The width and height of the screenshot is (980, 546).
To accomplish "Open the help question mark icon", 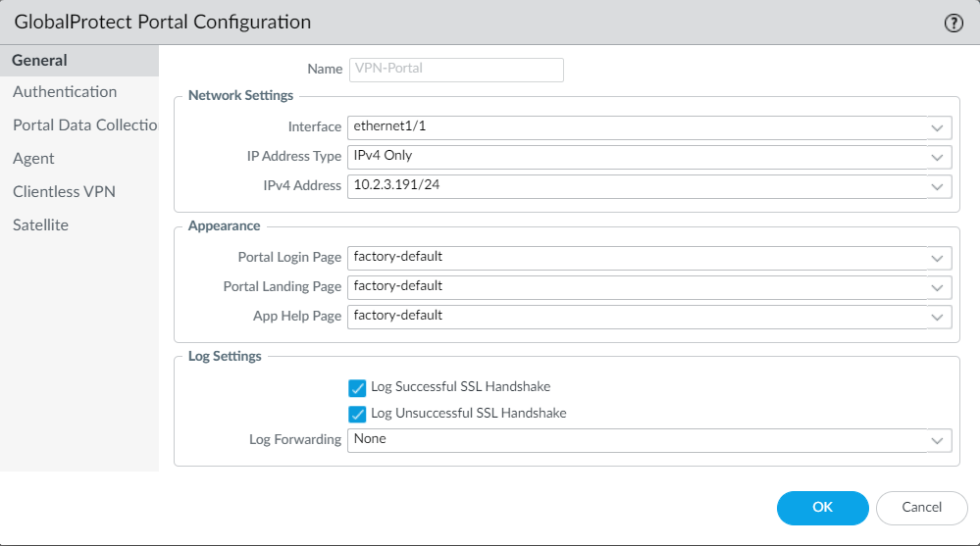I will pos(954,24).
